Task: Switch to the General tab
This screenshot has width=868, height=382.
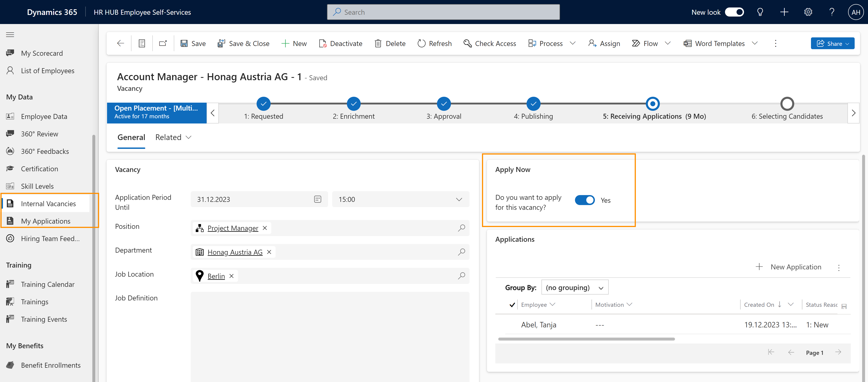Action: tap(131, 137)
